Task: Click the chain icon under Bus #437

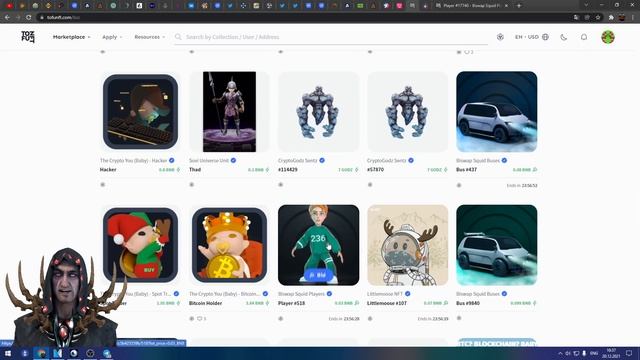Action: (x=459, y=185)
